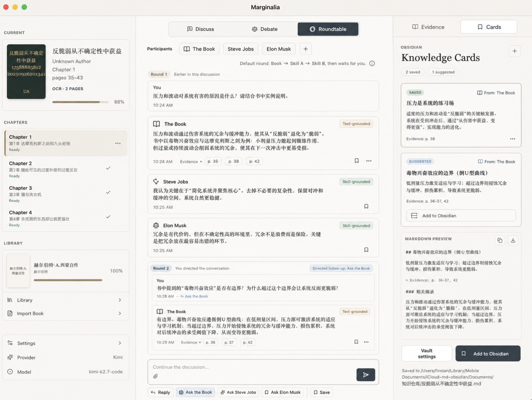Image resolution: width=532 pixels, height=400 pixels.
Task: Click the 88% reading progress bar
Action: [81, 102]
